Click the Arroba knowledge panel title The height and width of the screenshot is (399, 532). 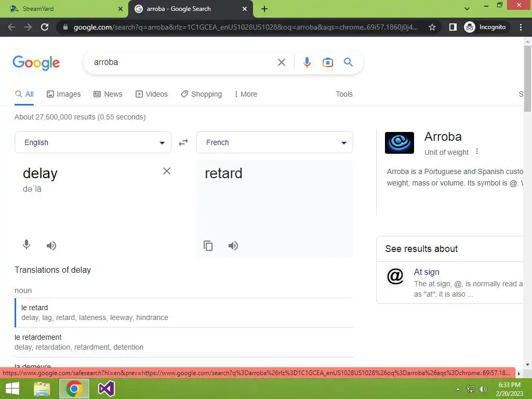coord(443,137)
